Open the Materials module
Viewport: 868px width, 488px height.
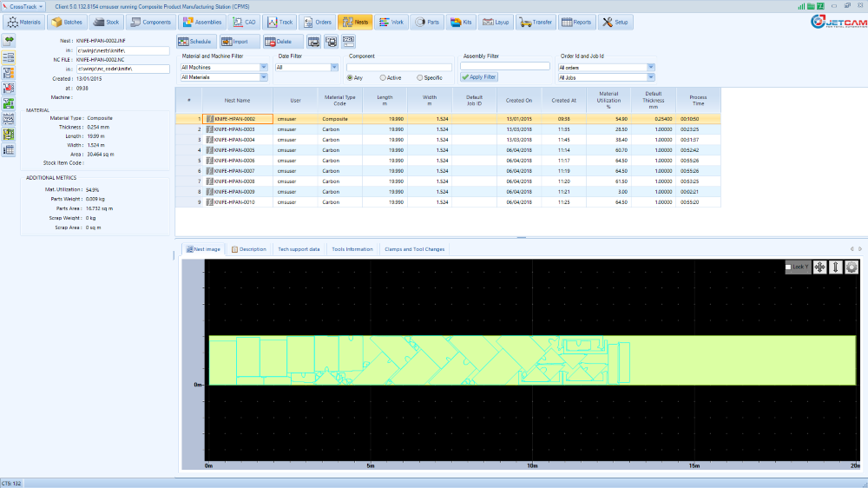point(25,22)
